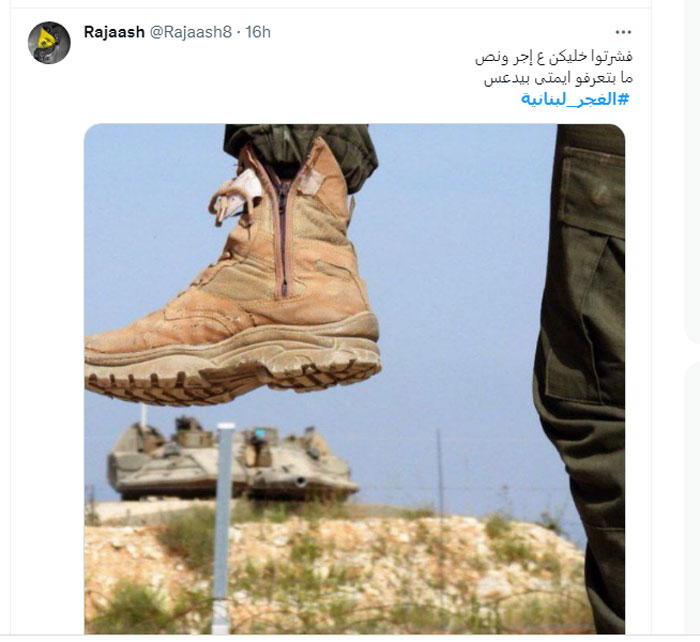The width and height of the screenshot is (700, 642).
Task: Click the first line of Arabic tweet text
Action: [554, 57]
